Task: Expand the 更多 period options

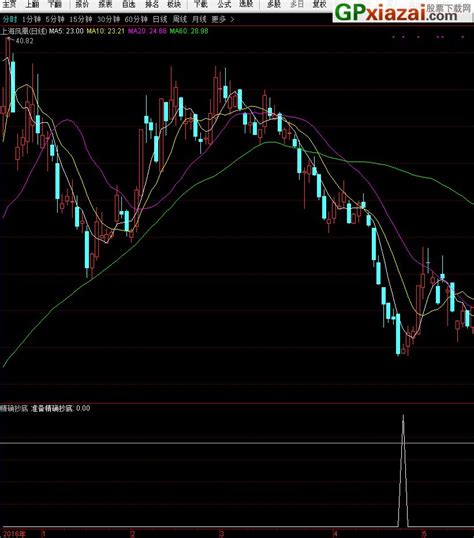Action: click(x=222, y=19)
